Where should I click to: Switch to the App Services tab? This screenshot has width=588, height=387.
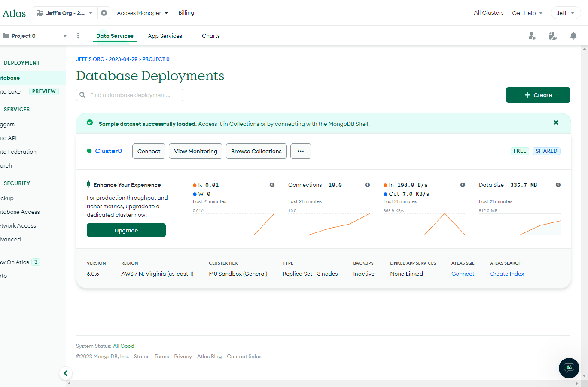(165, 36)
